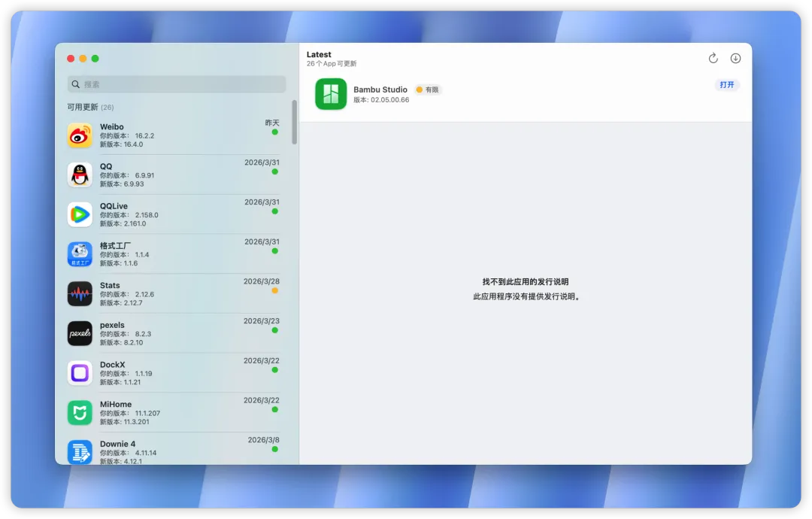Select the Stats update entry
This screenshot has width=812, height=519.
point(174,293)
